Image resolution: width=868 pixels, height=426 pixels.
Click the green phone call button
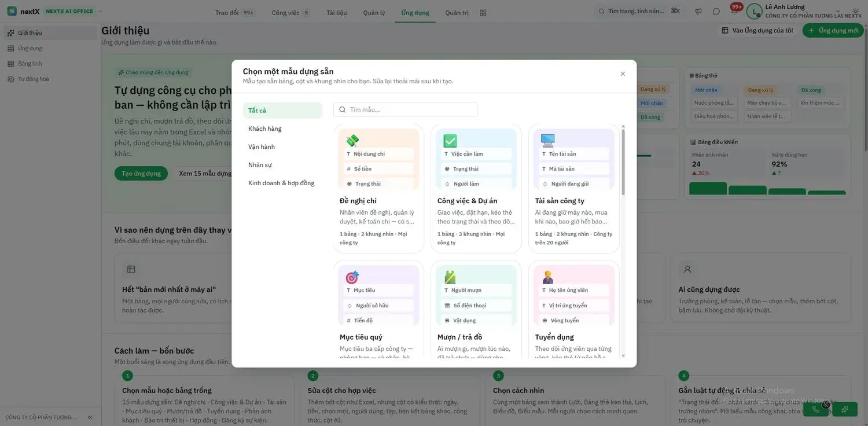click(816, 409)
